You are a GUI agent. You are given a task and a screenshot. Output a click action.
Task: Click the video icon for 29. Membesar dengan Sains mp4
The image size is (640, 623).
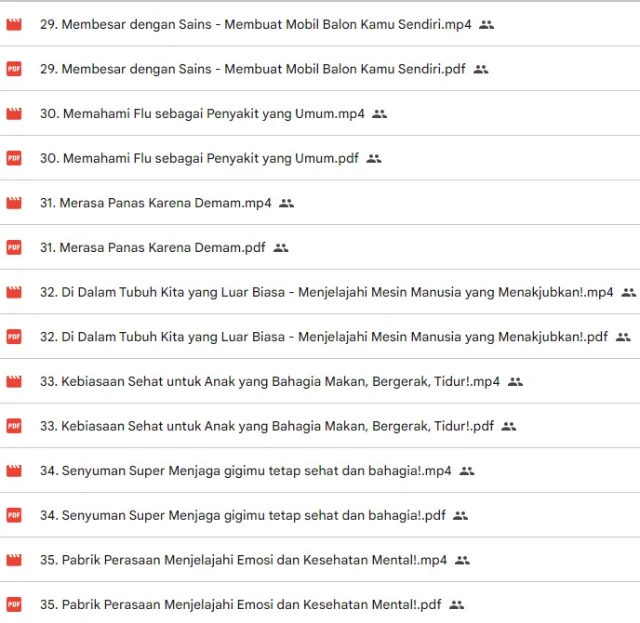point(14,24)
